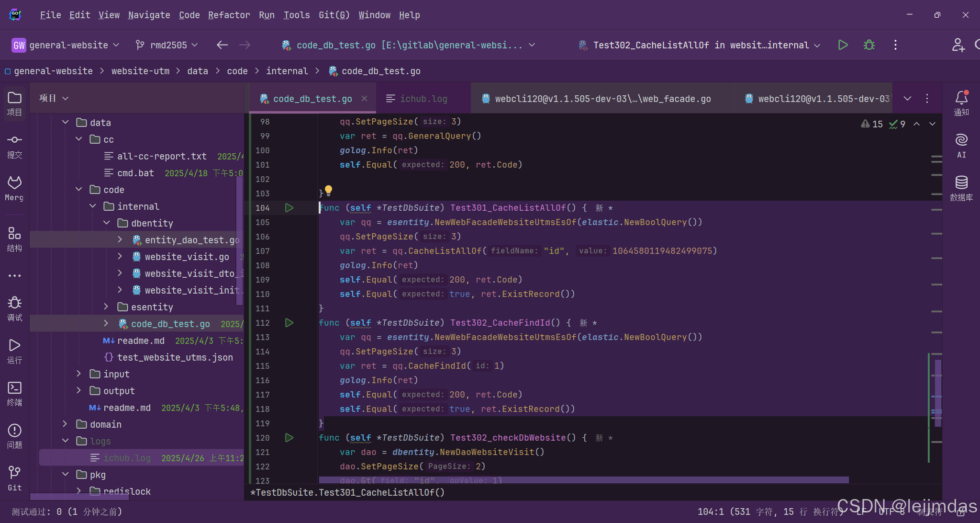The image size is (980, 523).
Task: Open the 问题 (Problems) tool window
Action: click(14, 433)
